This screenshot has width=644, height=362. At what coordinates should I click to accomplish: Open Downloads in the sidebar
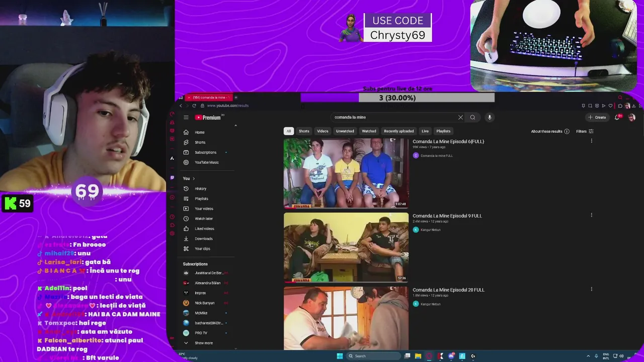click(203, 239)
